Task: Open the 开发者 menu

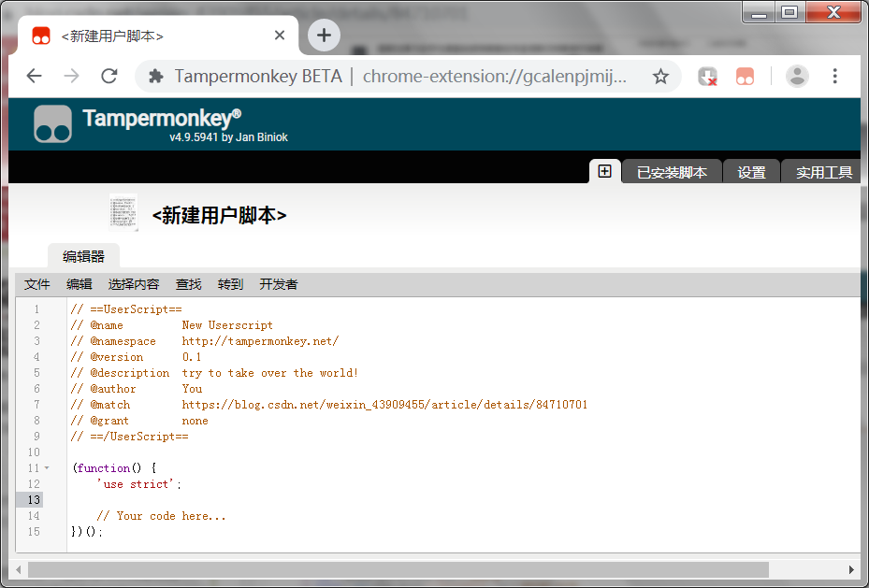Action: click(x=279, y=284)
